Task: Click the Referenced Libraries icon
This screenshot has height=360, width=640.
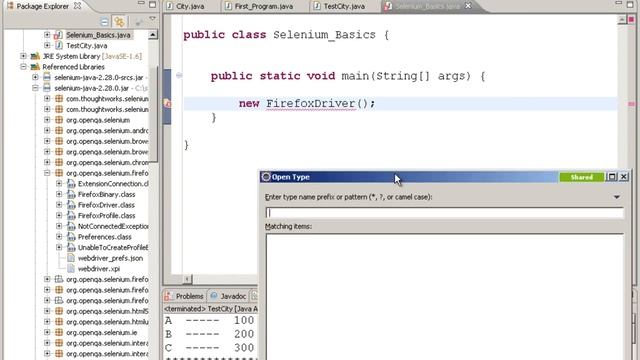Action: 35,67
